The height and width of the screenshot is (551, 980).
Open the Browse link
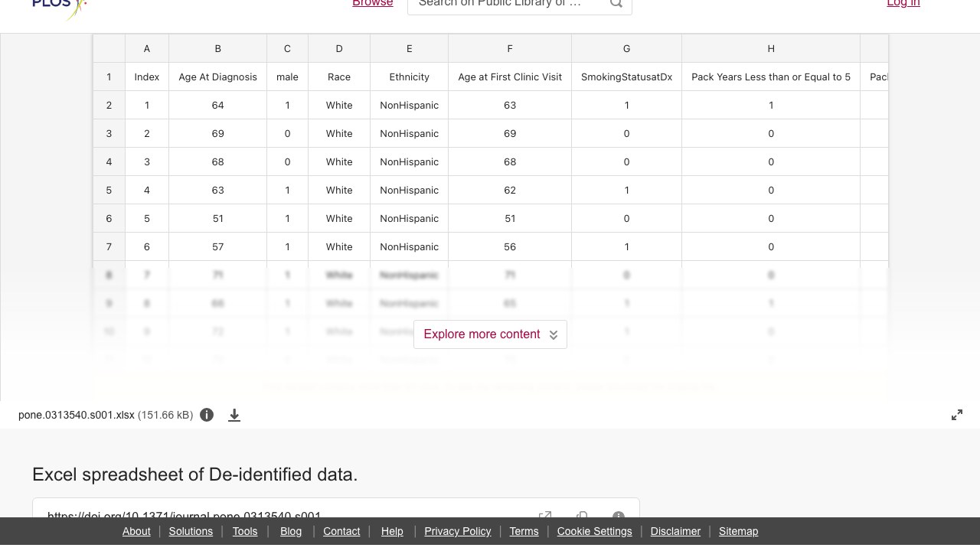pos(373,4)
